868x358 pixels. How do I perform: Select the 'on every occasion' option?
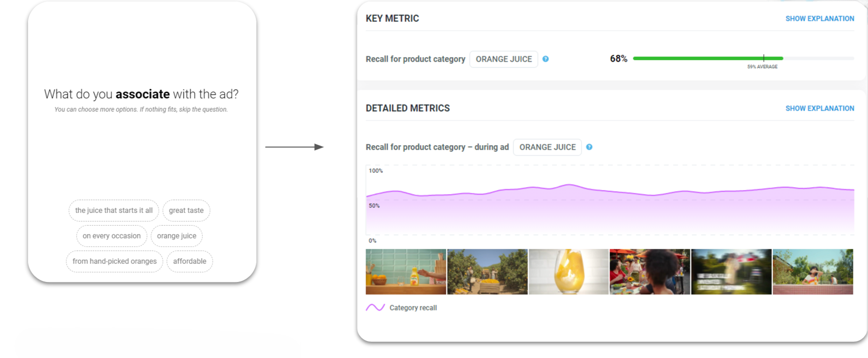[111, 236]
